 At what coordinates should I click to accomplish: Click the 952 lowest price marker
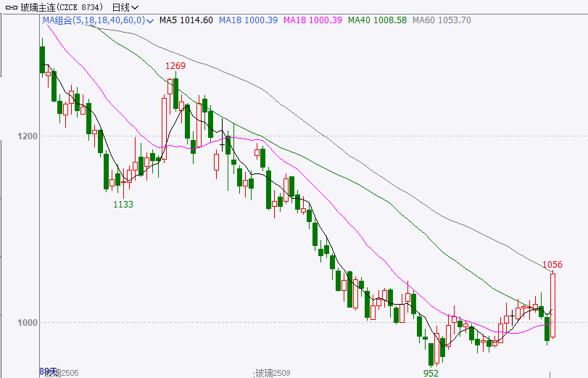coord(431,373)
